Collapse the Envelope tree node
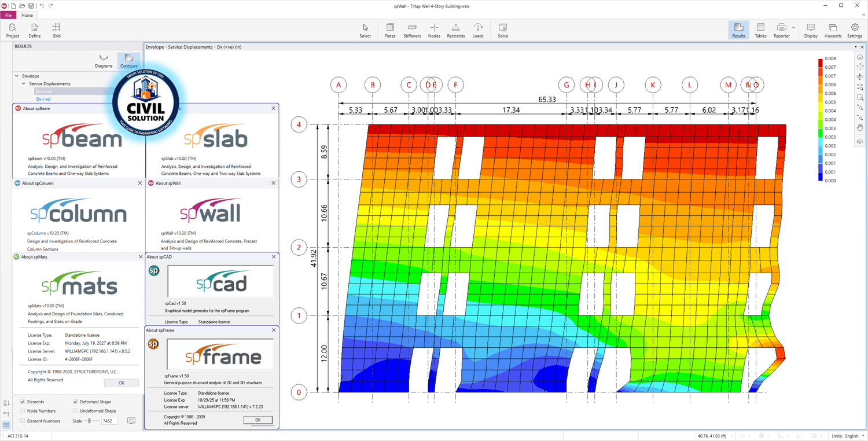 (x=17, y=76)
